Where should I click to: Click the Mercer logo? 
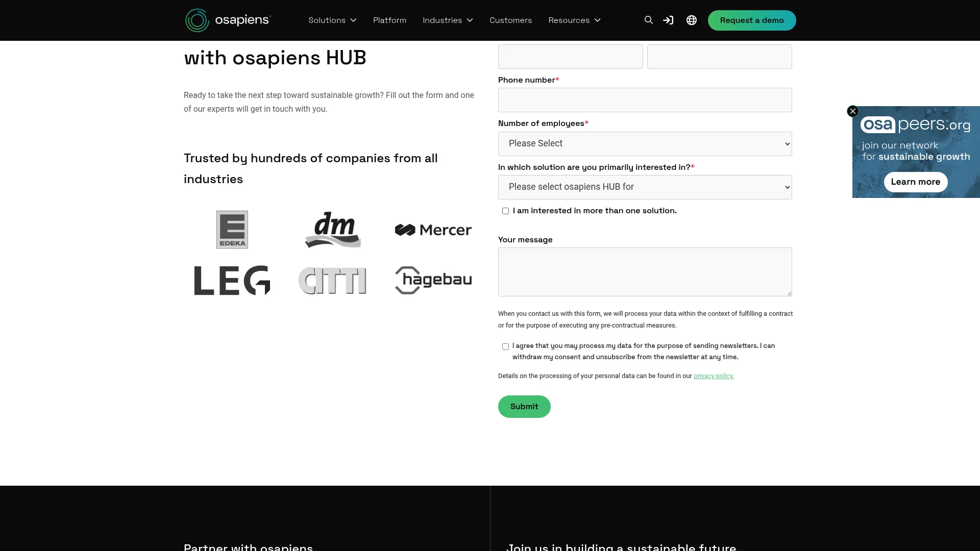tap(433, 230)
